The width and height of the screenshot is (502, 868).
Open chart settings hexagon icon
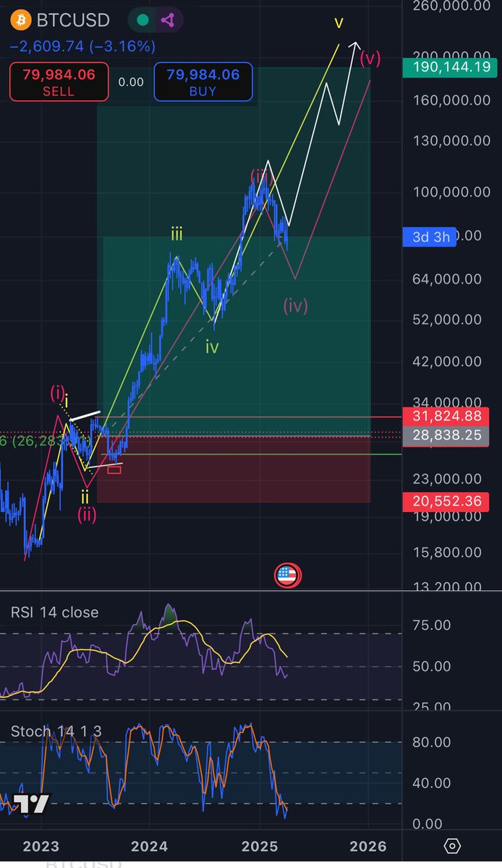coord(452,846)
